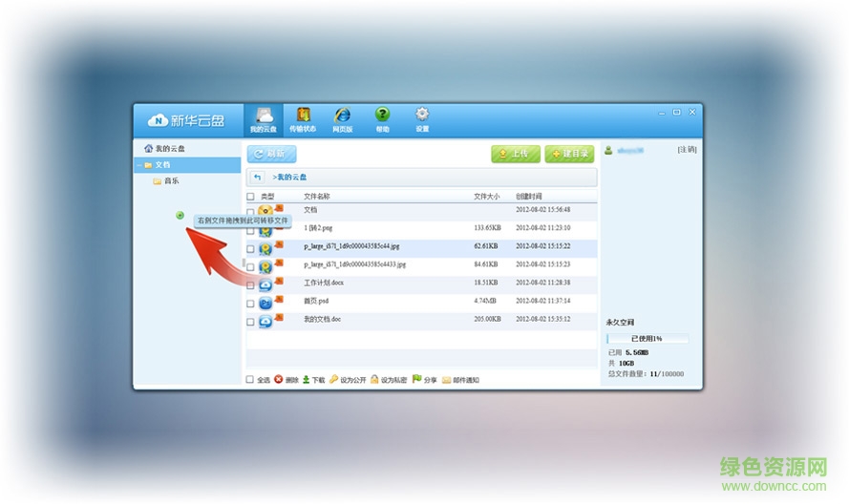Click the 刷新 refresh button
The image size is (849, 504).
point(271,154)
